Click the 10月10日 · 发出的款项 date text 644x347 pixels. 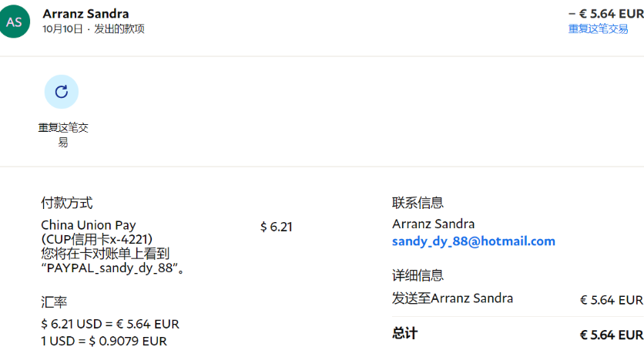tap(93, 29)
